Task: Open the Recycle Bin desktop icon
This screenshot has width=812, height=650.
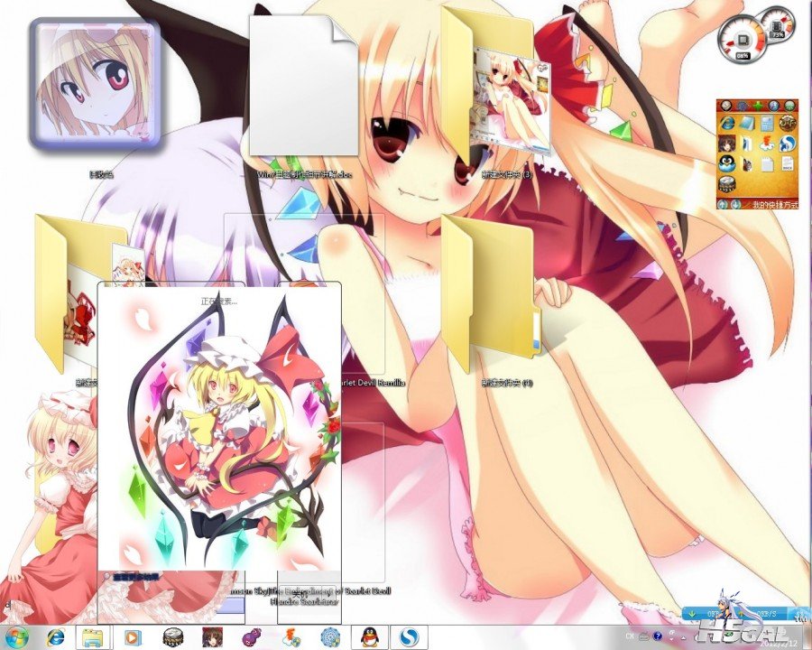Action: (94, 83)
